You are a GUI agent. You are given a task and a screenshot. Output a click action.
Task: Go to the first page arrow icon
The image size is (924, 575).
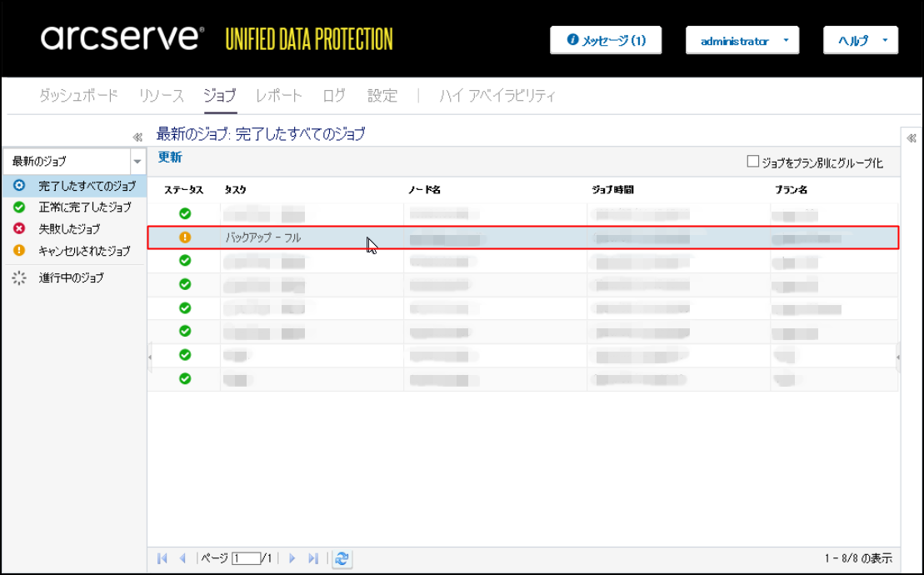162,558
